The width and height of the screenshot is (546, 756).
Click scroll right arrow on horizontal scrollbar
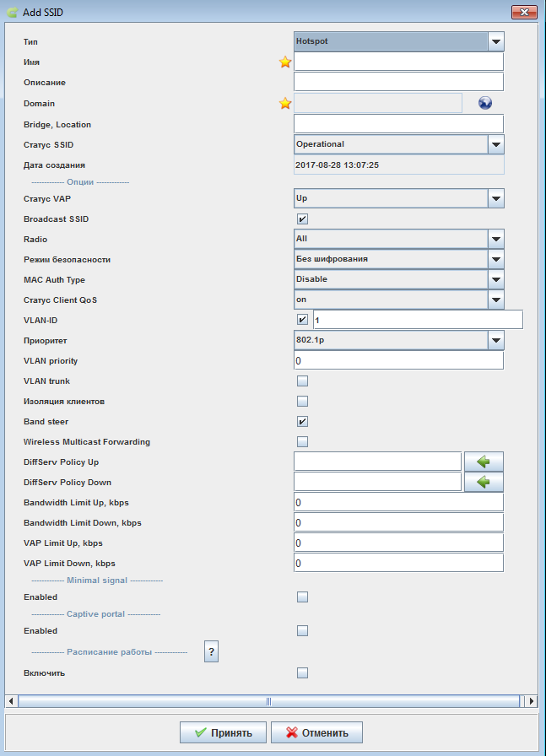531,701
